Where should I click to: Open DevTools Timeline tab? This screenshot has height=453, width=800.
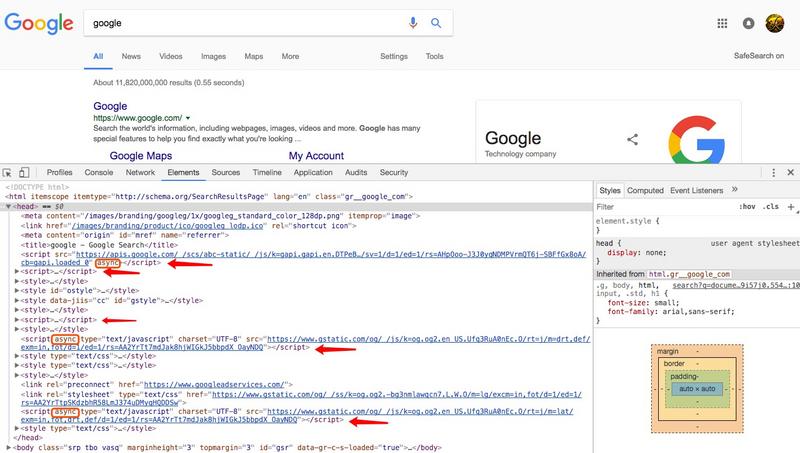tap(267, 172)
